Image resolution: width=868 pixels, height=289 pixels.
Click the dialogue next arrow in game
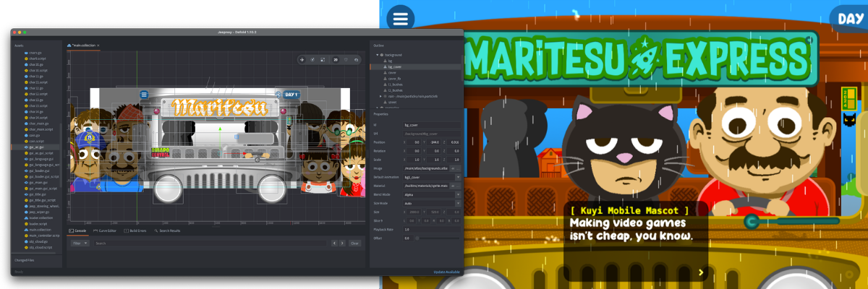pyautogui.click(x=700, y=272)
